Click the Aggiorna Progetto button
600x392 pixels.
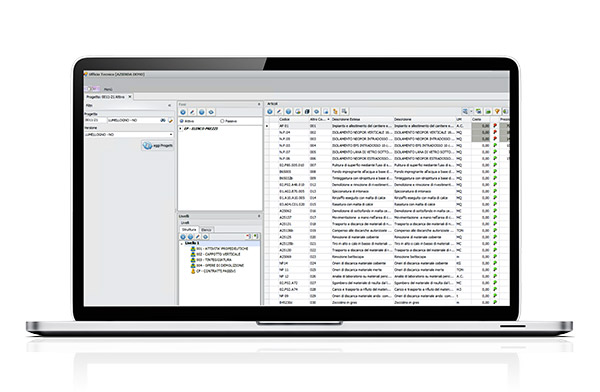point(158,145)
